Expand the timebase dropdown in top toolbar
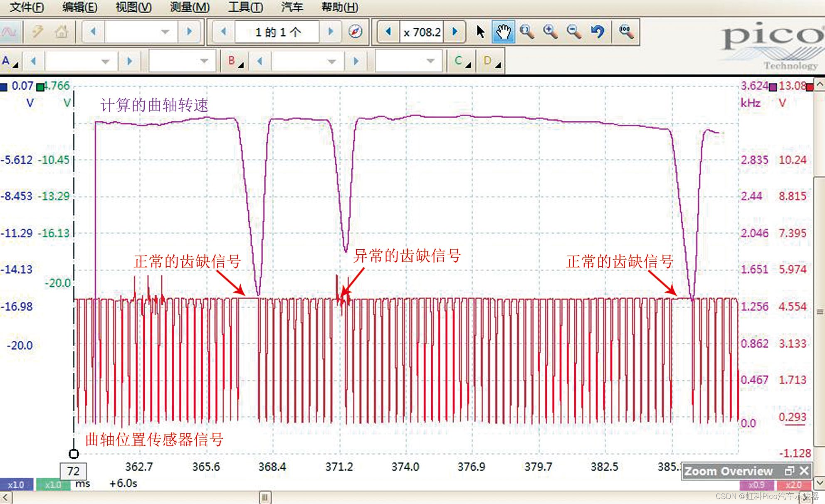The image size is (825, 504). (x=165, y=32)
